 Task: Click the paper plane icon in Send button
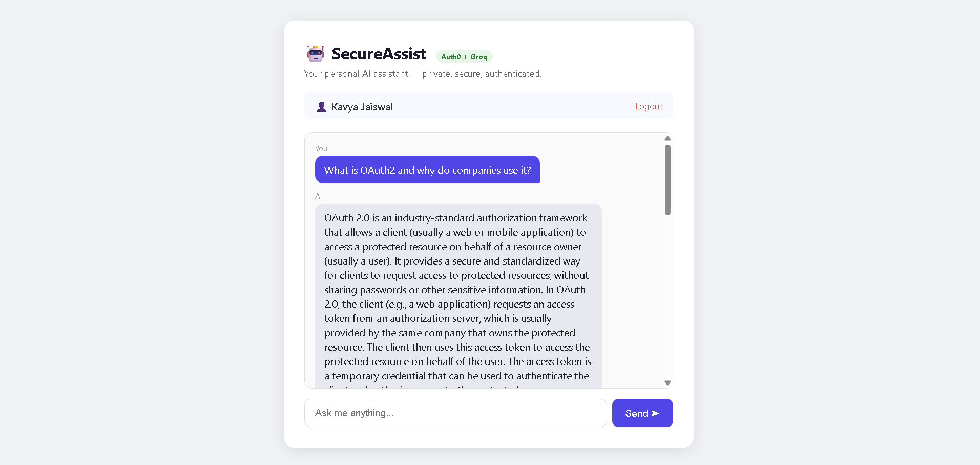(x=655, y=413)
